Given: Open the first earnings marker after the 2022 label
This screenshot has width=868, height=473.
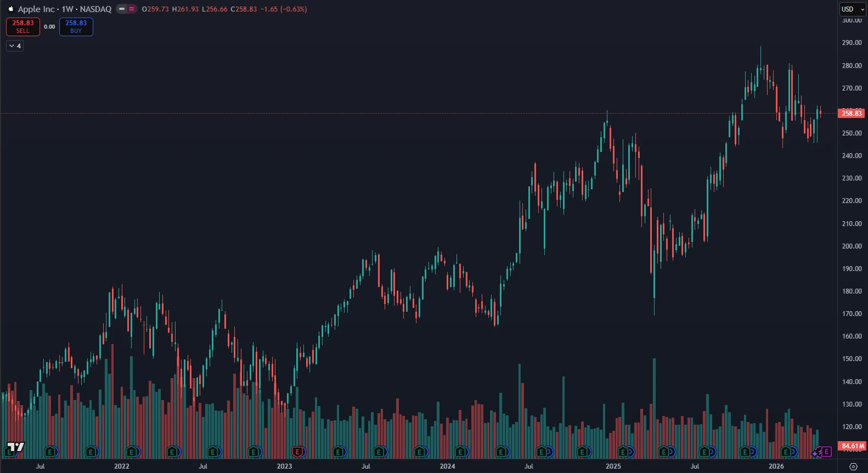Looking at the screenshot, I should pyautogui.click(x=132, y=452).
